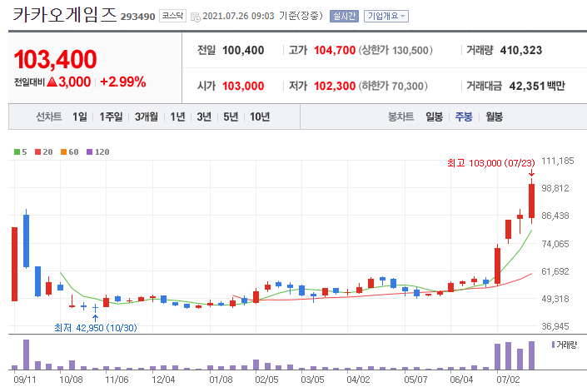587x392 pixels.
Task: Click the orange 60 moving-average legend swatch
Action: [x=63, y=151]
